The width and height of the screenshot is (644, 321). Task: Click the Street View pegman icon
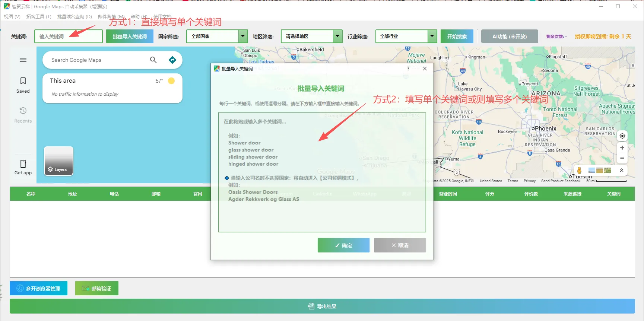[579, 170]
